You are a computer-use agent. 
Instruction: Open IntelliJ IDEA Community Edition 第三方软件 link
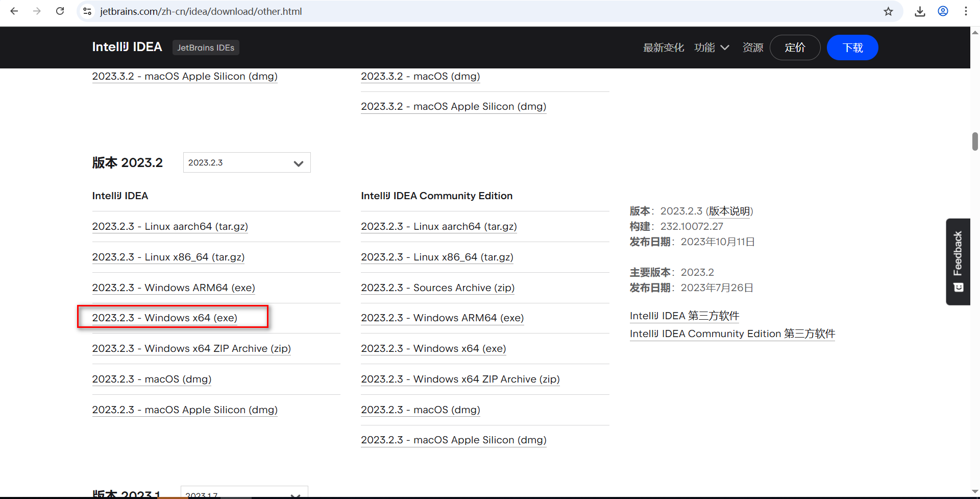click(x=732, y=334)
